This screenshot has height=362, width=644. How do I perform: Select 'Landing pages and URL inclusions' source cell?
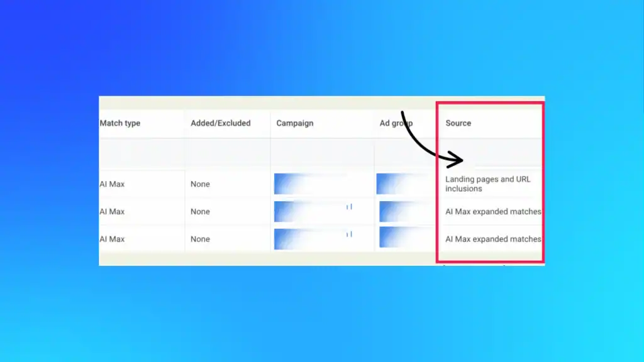488,184
